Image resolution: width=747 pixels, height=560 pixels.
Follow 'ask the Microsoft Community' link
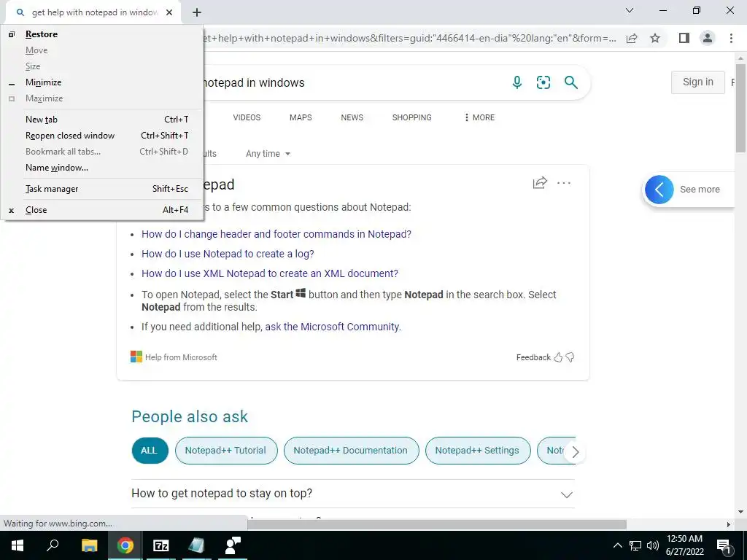coord(333,327)
